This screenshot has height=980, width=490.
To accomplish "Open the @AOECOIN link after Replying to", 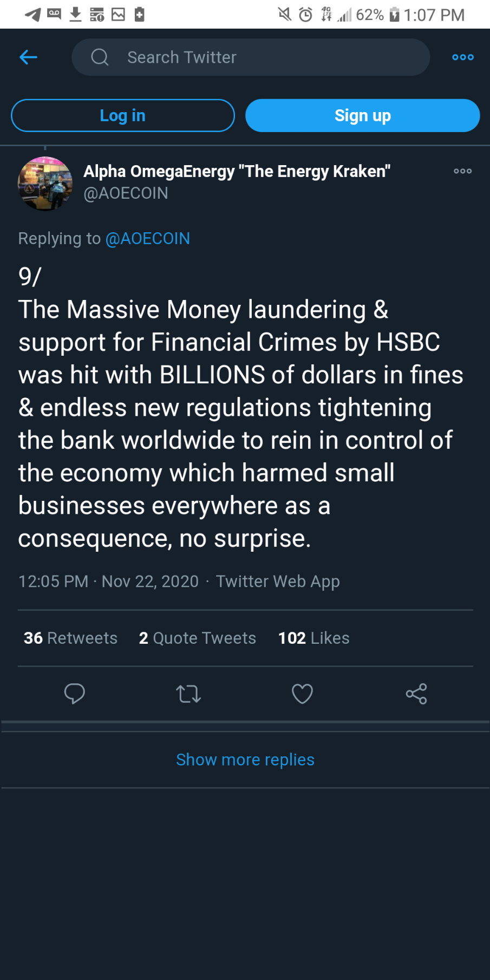I will click(147, 238).
